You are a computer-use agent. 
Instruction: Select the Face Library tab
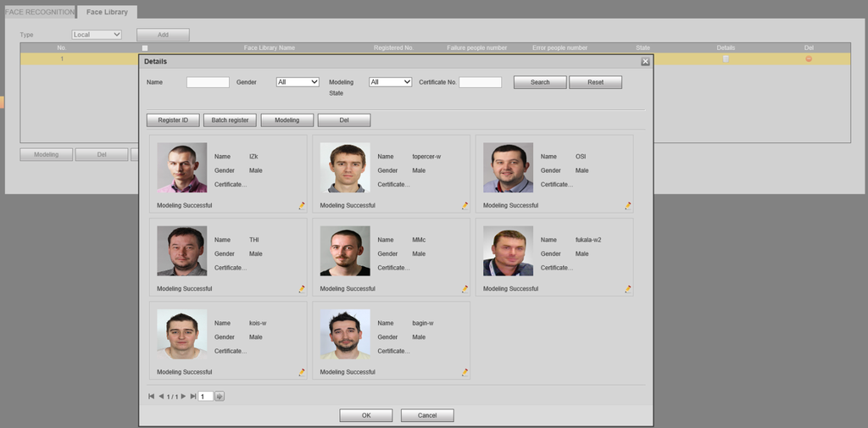coord(107,12)
